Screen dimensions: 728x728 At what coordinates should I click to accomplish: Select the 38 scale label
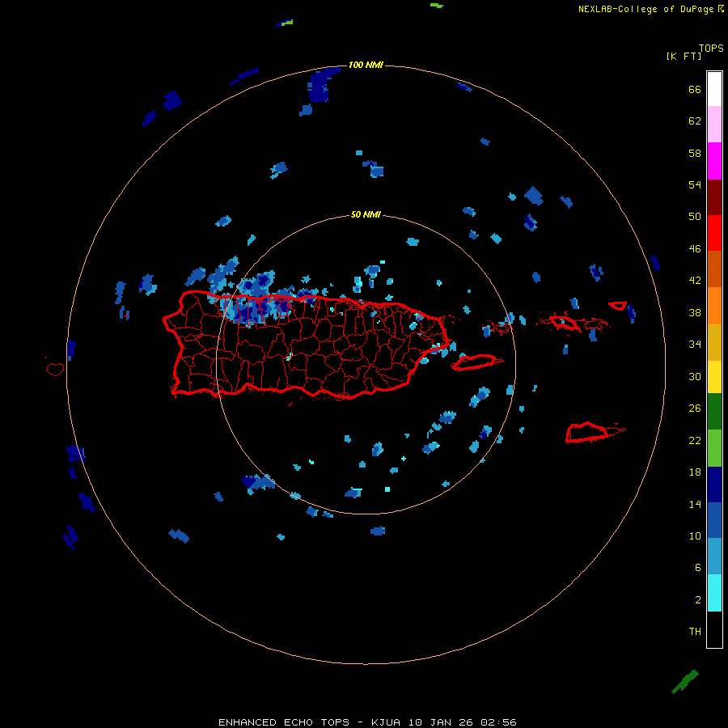click(x=695, y=312)
